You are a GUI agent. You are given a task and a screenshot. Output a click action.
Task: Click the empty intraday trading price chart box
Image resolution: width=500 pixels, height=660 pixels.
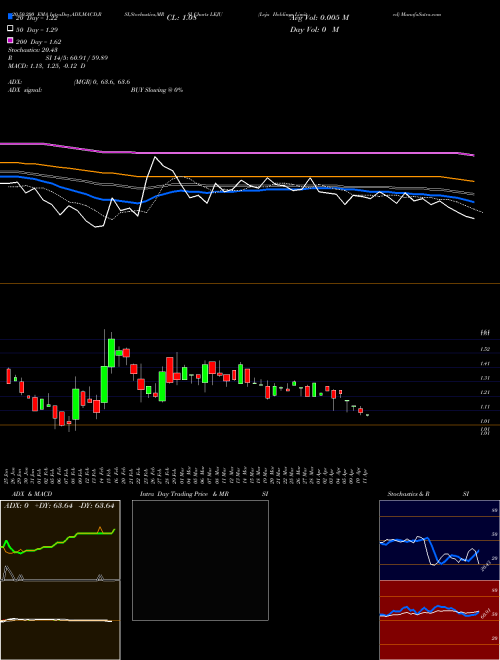pos(200,560)
